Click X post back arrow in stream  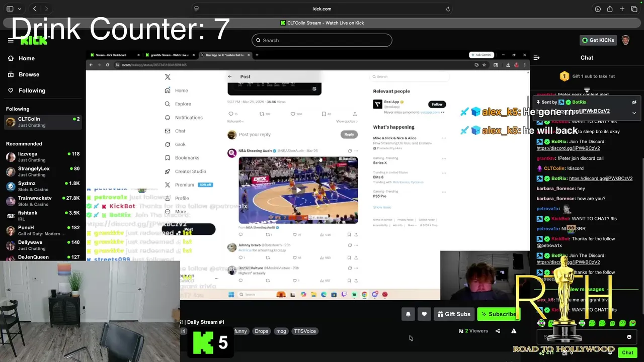pos(230,76)
